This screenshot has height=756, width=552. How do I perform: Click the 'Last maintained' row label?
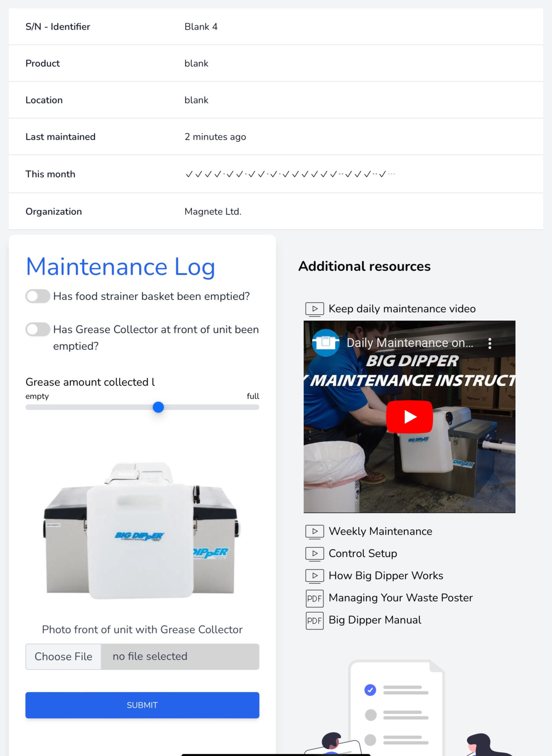[x=61, y=137]
